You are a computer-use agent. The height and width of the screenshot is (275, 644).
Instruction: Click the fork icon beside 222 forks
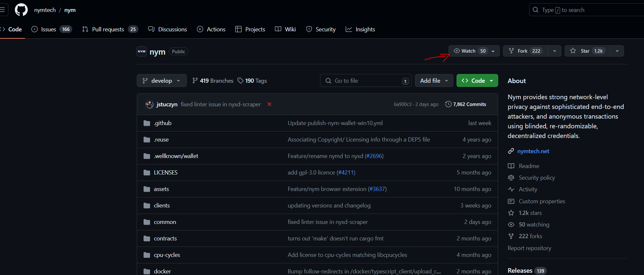coord(511,236)
